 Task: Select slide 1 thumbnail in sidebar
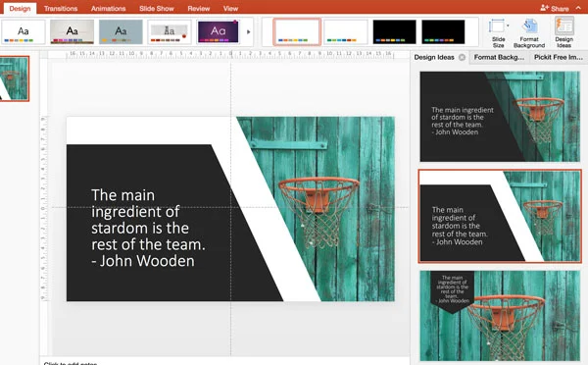(15, 78)
